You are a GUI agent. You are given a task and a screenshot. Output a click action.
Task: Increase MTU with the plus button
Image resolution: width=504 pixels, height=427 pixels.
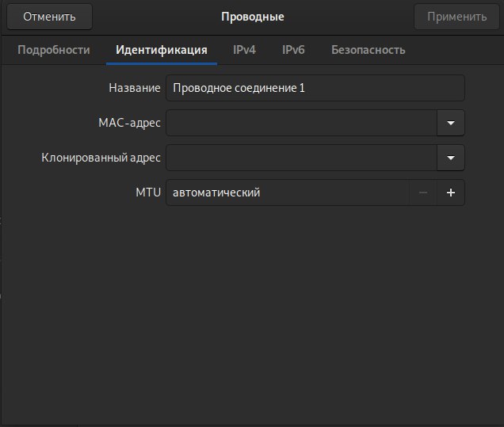coord(451,193)
